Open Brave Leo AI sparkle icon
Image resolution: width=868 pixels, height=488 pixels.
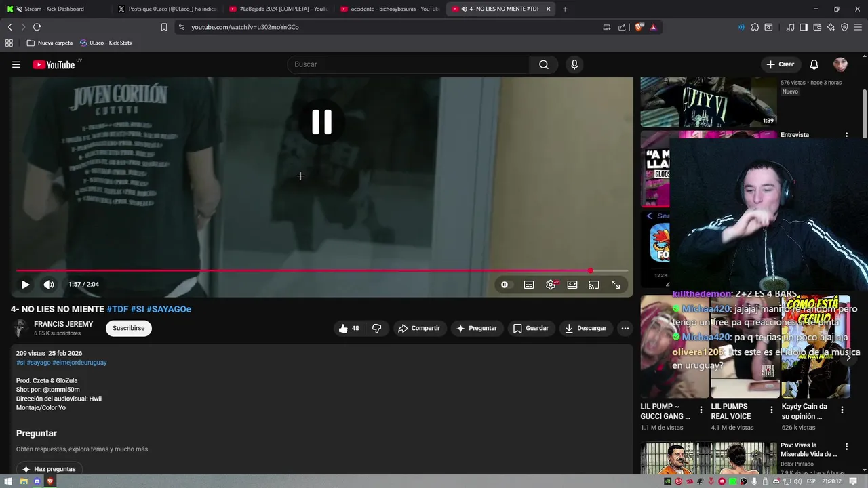[831, 27]
